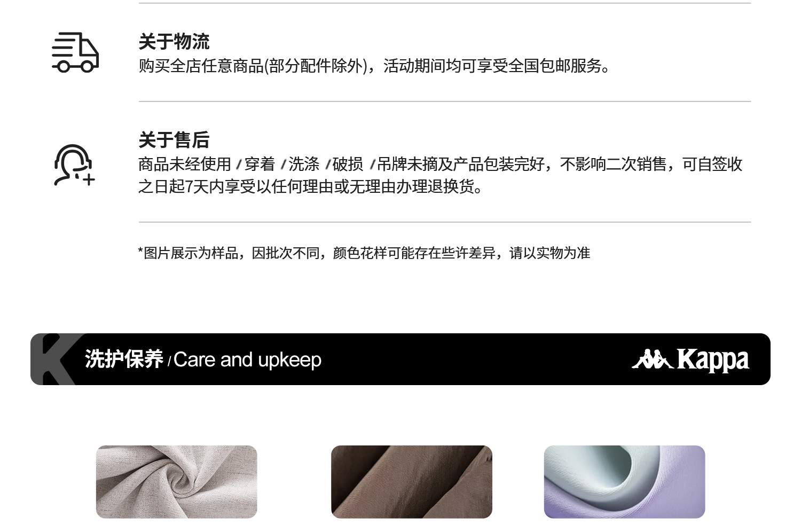Image resolution: width=801 pixels, height=532 pixels.
Task: Click the divider line below logistics section
Action: [x=445, y=101]
